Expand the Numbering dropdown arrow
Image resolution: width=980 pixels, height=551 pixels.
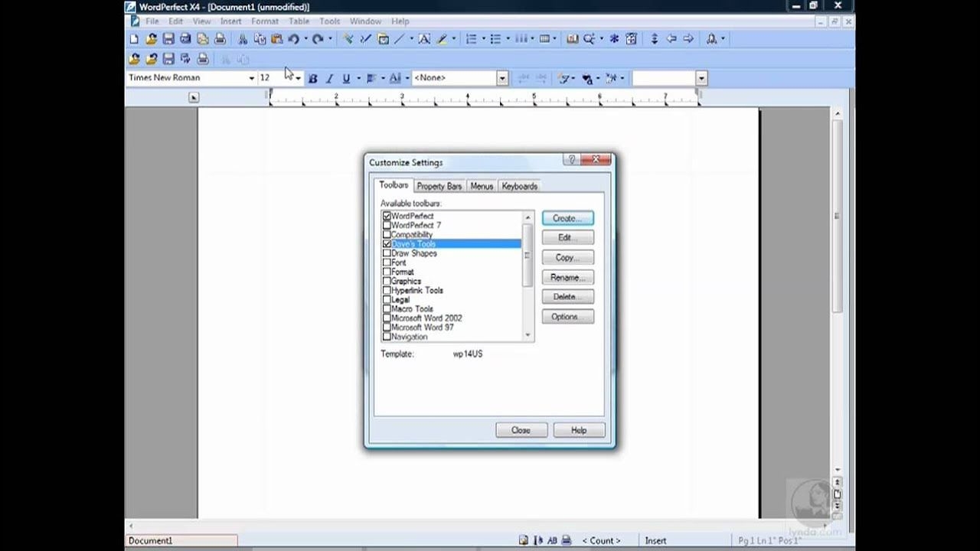tap(483, 39)
